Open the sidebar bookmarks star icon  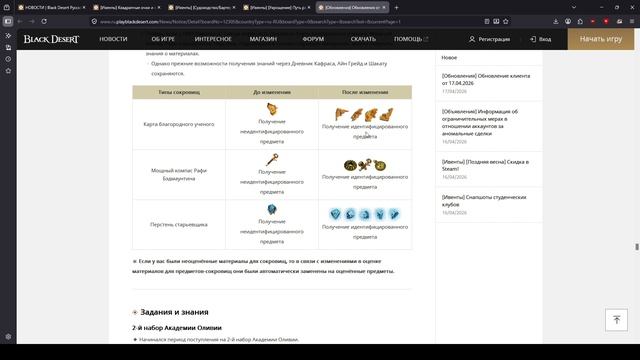(8, 71)
